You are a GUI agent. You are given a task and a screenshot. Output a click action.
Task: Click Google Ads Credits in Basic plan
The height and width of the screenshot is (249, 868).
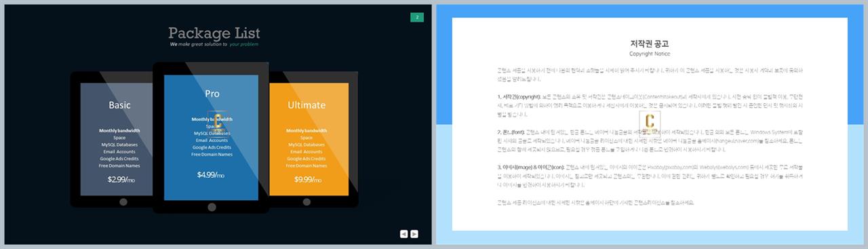click(x=119, y=159)
